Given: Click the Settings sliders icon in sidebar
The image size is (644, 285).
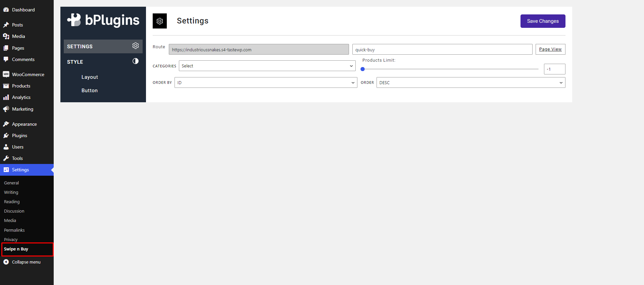Looking at the screenshot, I should tap(6, 170).
